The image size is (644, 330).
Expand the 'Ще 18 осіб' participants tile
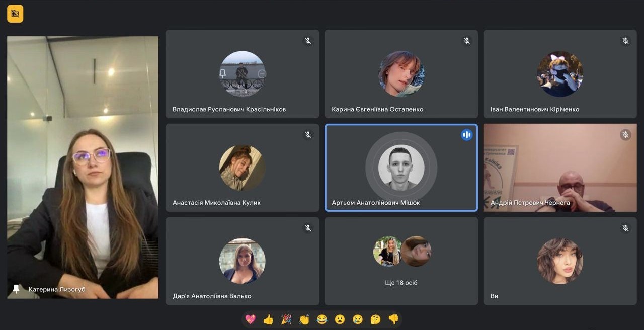[x=401, y=261]
